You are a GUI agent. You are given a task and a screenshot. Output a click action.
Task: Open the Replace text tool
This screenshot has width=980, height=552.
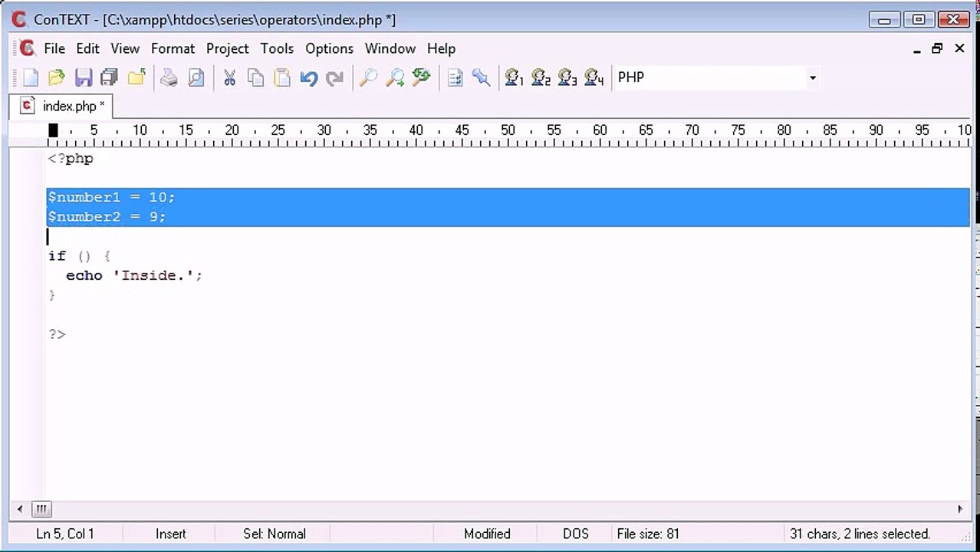(422, 77)
